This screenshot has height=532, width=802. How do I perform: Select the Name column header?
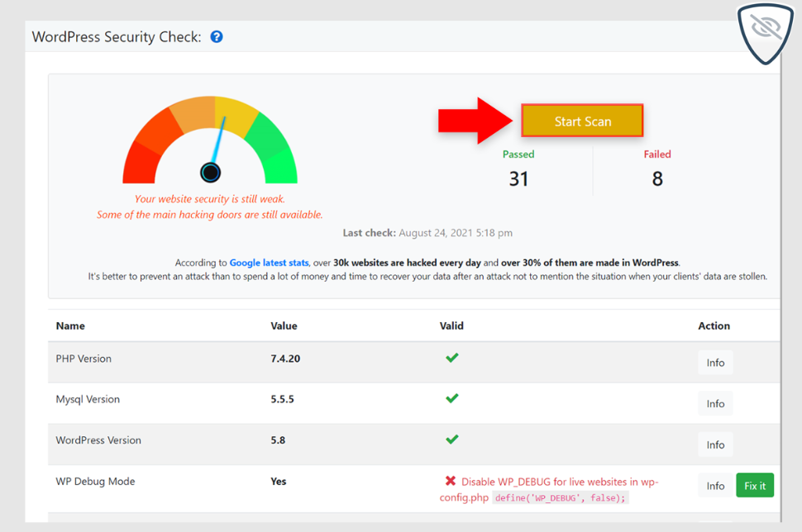(x=70, y=325)
